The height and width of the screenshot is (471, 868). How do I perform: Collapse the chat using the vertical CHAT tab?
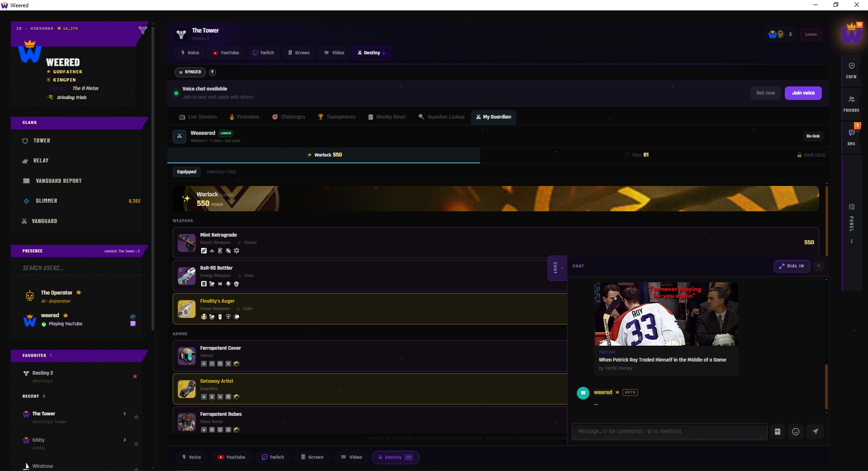(x=557, y=268)
